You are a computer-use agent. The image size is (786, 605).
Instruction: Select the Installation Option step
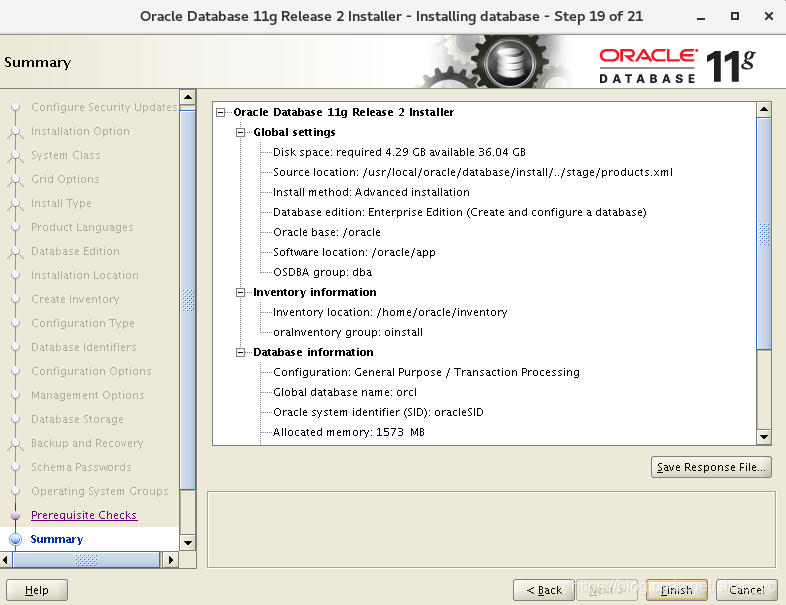tap(80, 131)
